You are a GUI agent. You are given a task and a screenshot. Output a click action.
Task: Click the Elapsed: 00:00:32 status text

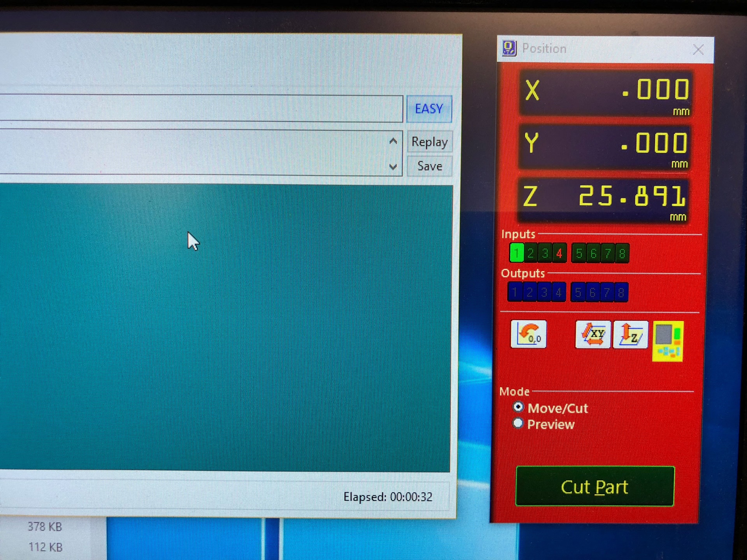tap(388, 497)
